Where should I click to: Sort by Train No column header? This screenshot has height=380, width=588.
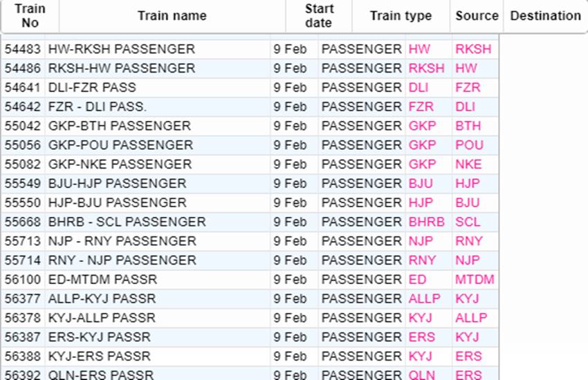coord(30,16)
